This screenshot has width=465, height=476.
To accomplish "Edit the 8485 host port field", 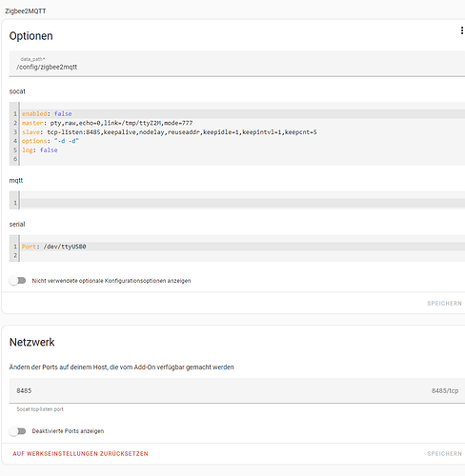I will (x=237, y=390).
